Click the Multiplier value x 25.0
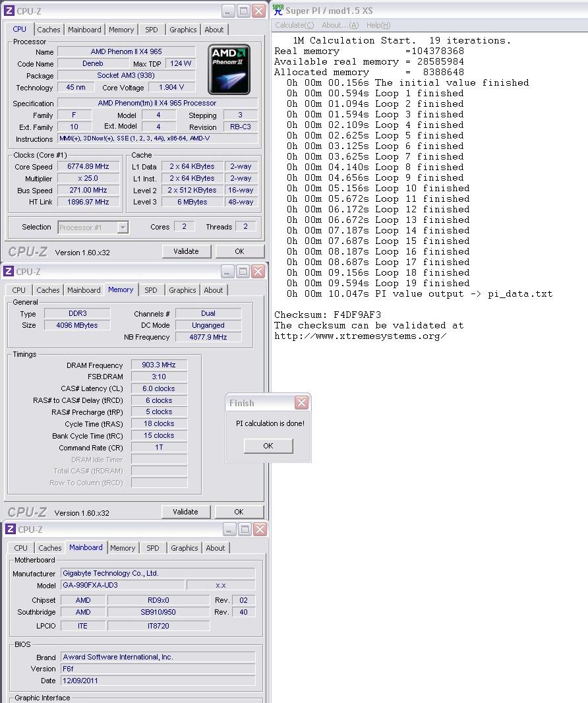 coord(88,178)
